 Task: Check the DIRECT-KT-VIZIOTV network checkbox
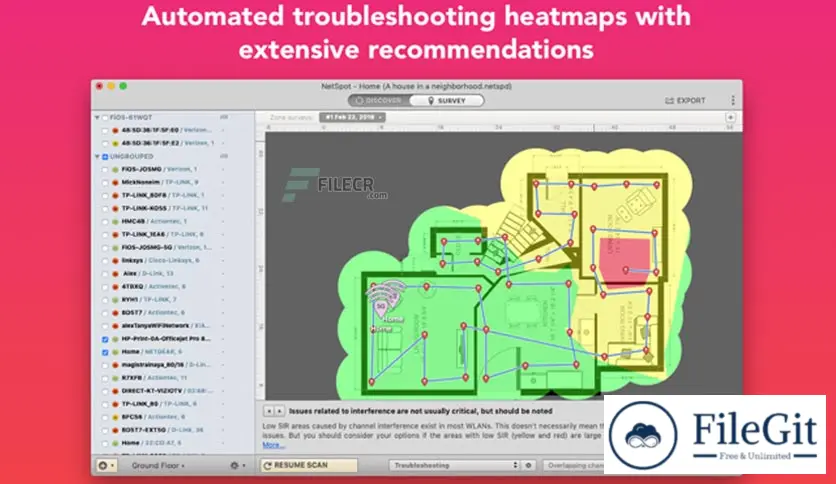tap(105, 391)
